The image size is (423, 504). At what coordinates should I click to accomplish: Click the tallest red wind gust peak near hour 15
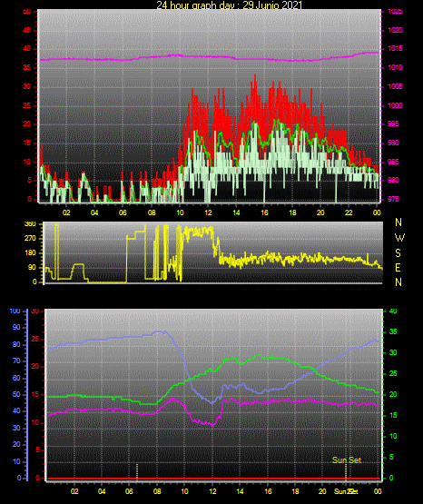(255, 77)
